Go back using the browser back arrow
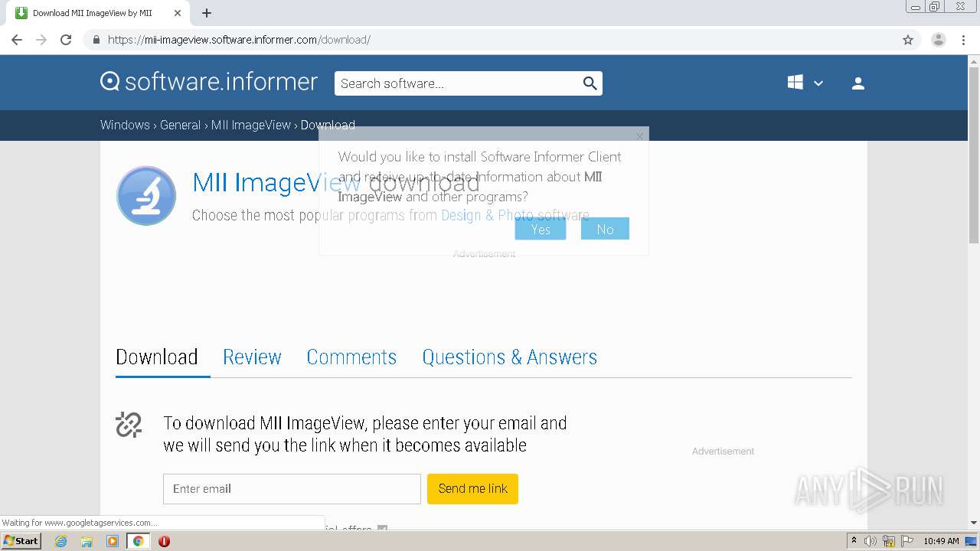Image resolution: width=980 pixels, height=551 pixels. [x=17, y=40]
